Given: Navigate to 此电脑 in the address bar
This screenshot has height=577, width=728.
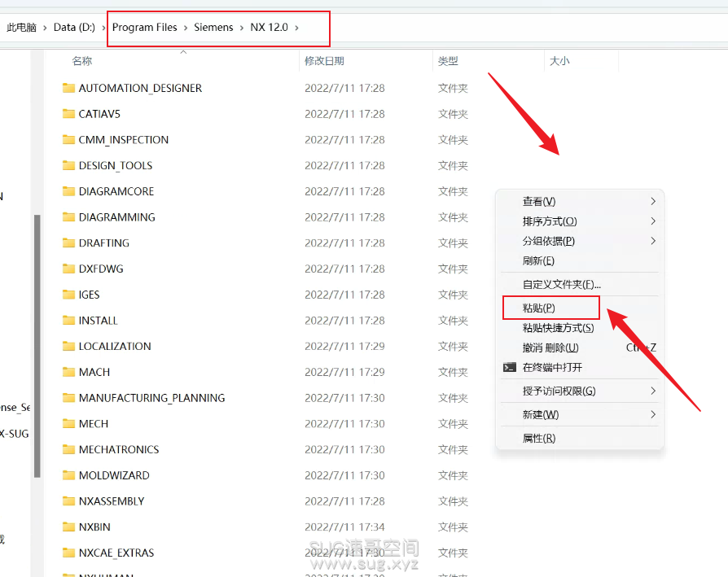Looking at the screenshot, I should coord(21,28).
